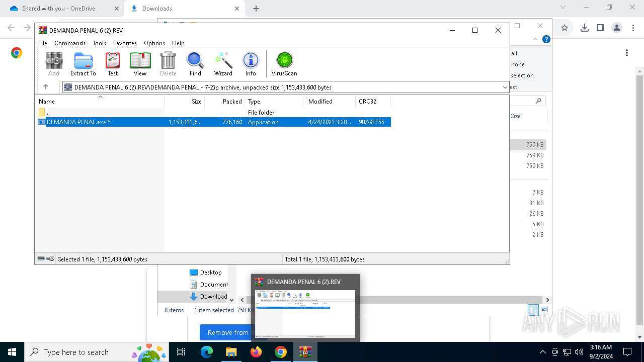Viewport: 644px width, 362px height.
Task: Open the Favorites menu
Action: point(125,43)
